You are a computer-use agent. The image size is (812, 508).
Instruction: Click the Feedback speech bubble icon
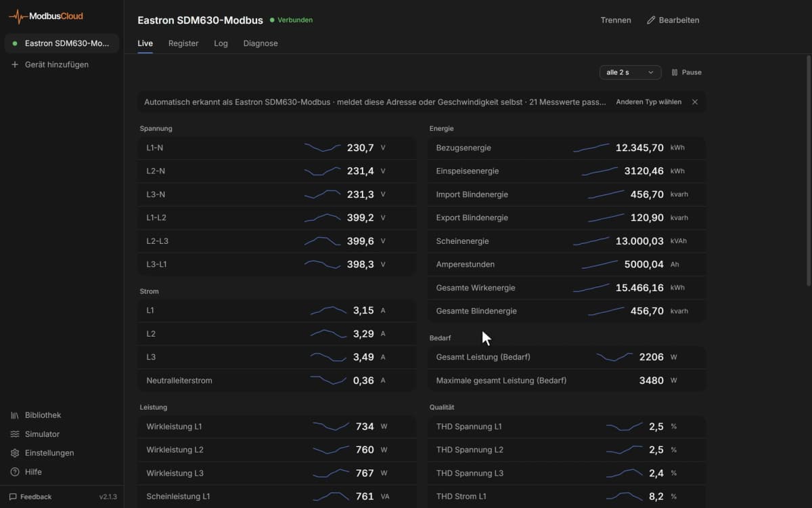pyautogui.click(x=13, y=496)
